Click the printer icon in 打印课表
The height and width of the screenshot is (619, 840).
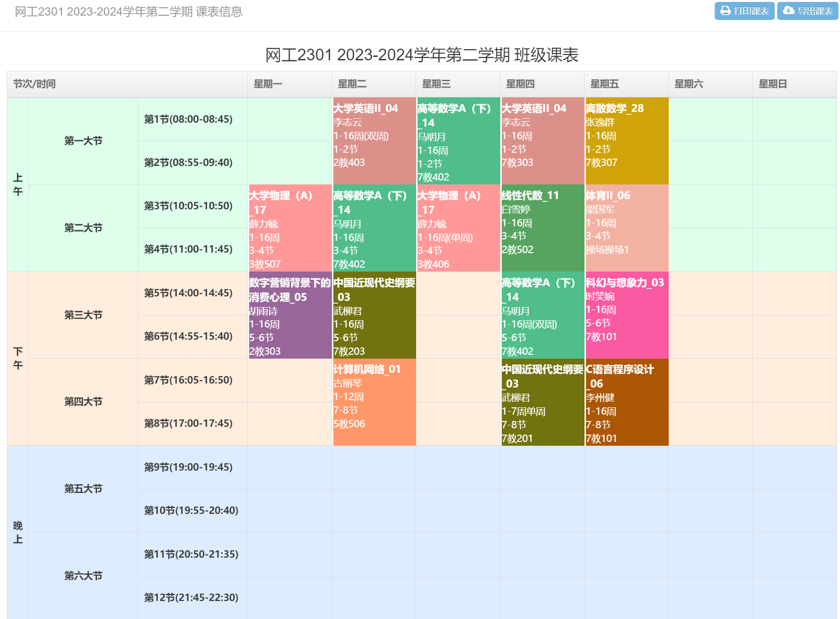pos(725,11)
